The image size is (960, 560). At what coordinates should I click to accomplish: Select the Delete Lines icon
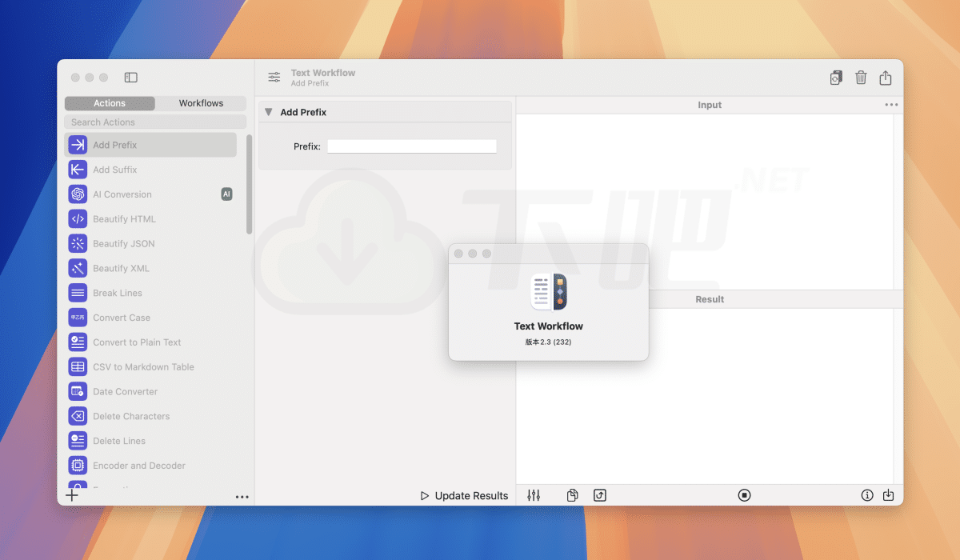click(78, 442)
